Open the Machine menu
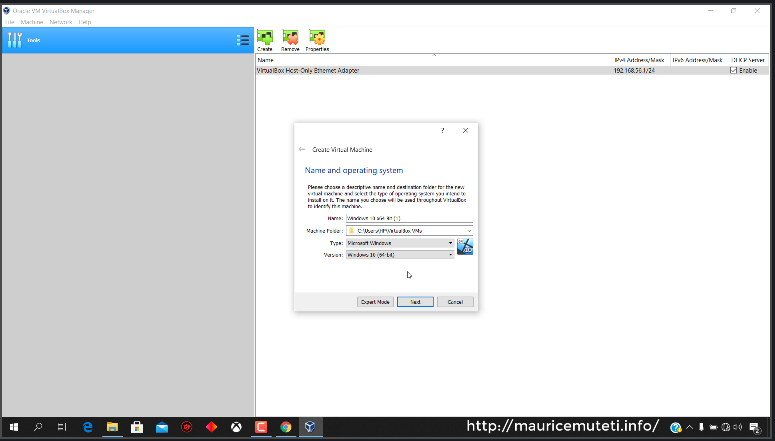 (32, 22)
